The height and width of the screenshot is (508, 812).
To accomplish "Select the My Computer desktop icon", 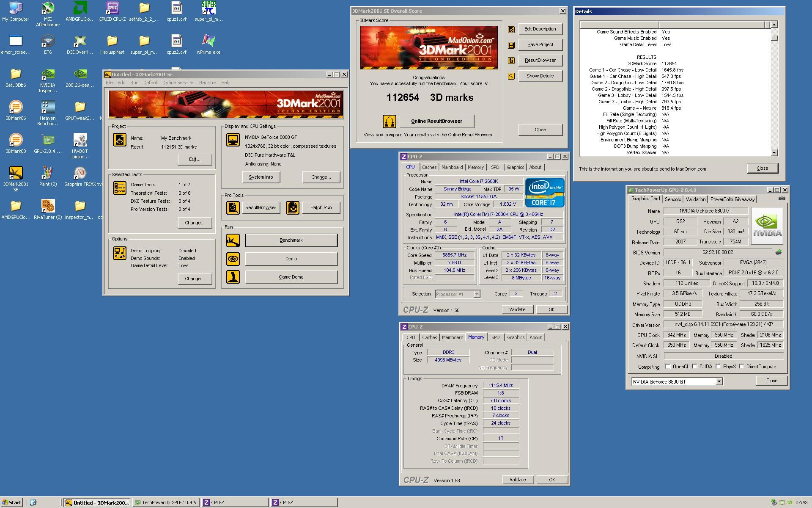I will (16, 11).
